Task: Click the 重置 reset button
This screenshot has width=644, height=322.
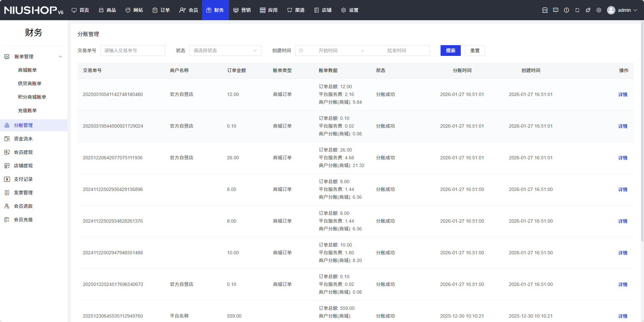Action: 475,51
